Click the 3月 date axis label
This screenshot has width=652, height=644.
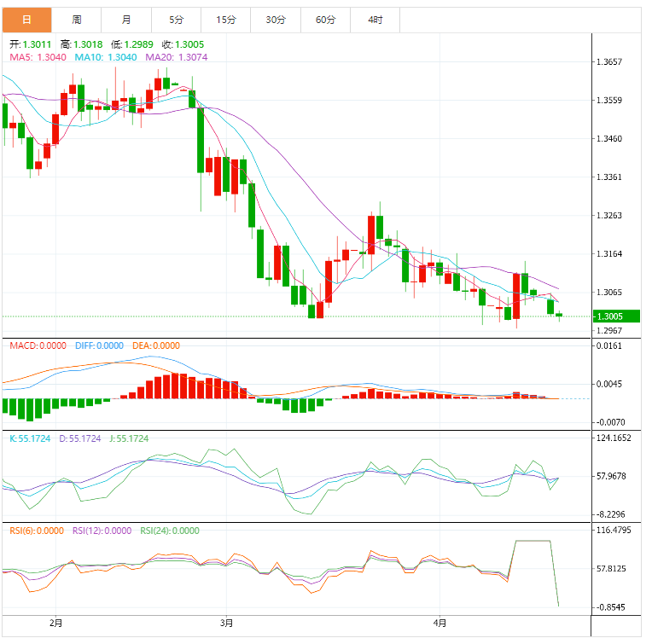pos(227,624)
